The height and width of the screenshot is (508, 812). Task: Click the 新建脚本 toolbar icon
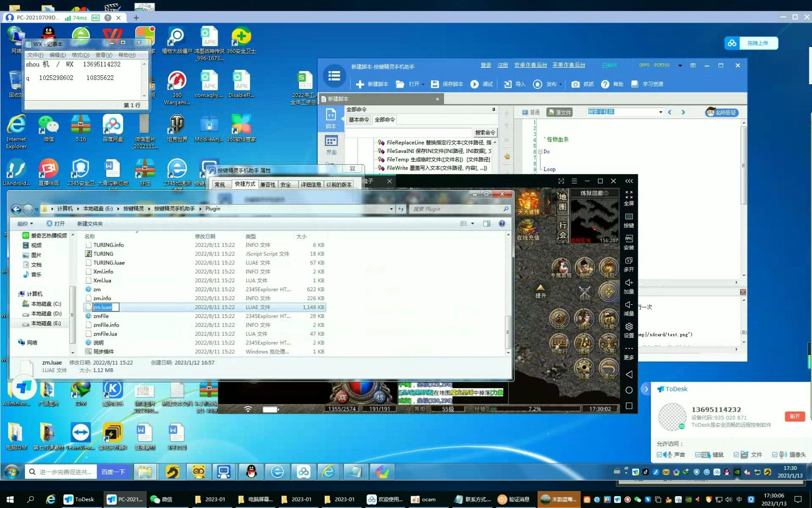360,84
